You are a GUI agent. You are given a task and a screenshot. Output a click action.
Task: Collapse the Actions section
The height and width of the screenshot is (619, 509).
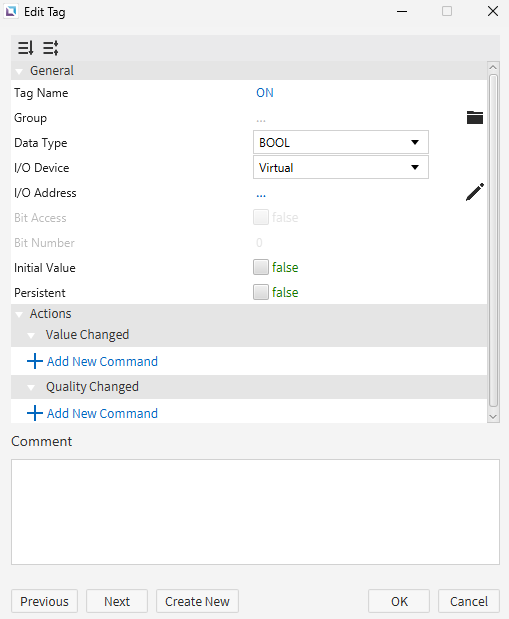coord(19,315)
